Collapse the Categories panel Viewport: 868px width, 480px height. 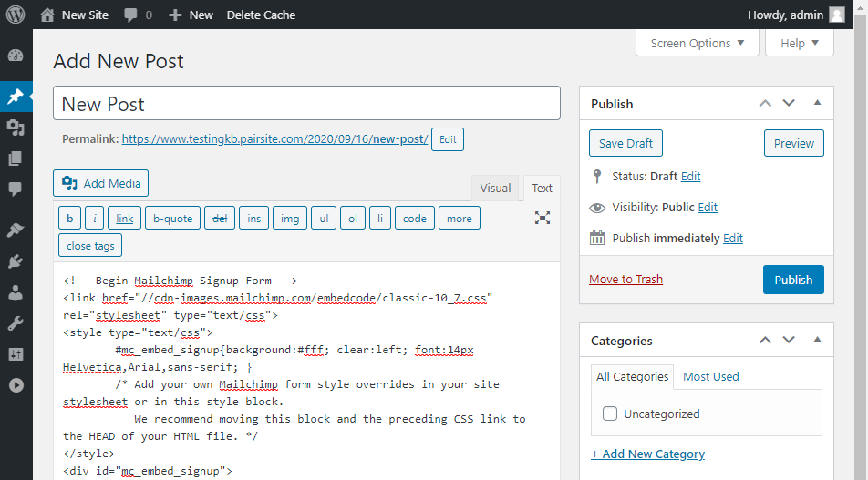(x=817, y=340)
